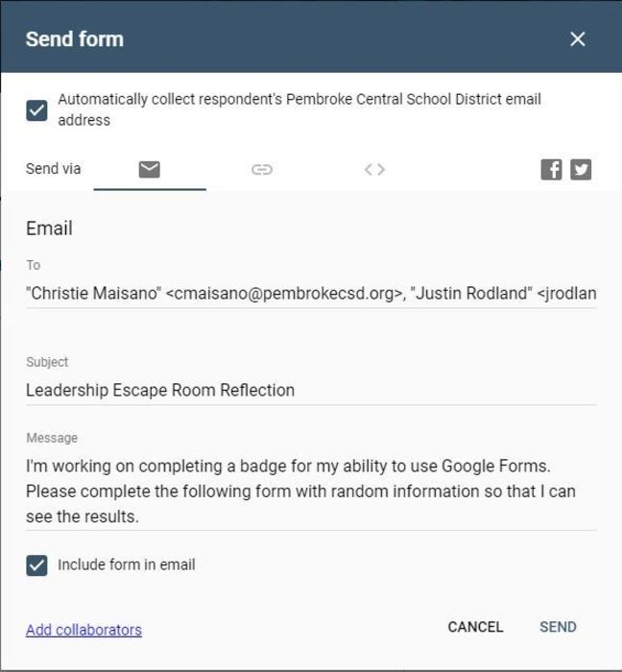
Task: Click the "Message" field label
Action: [x=52, y=438]
